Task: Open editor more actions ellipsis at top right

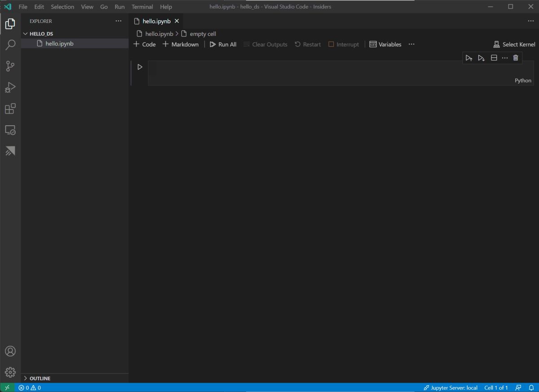Action: 530,21
